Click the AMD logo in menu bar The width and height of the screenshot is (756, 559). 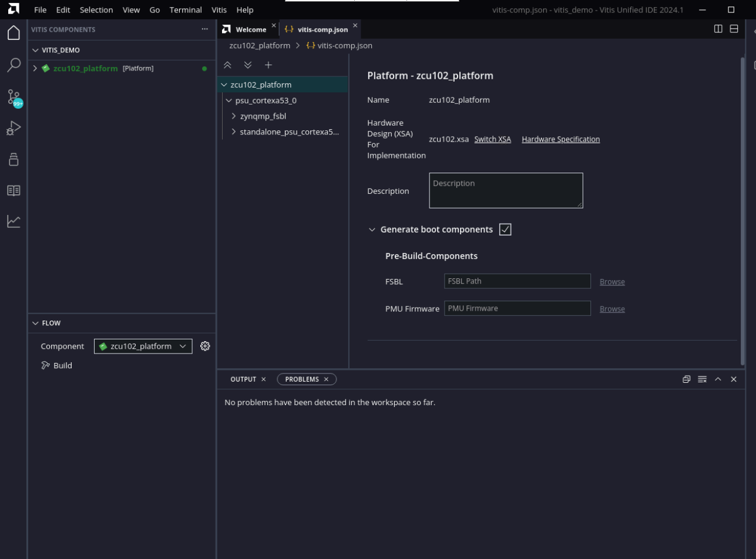pyautogui.click(x=14, y=9)
